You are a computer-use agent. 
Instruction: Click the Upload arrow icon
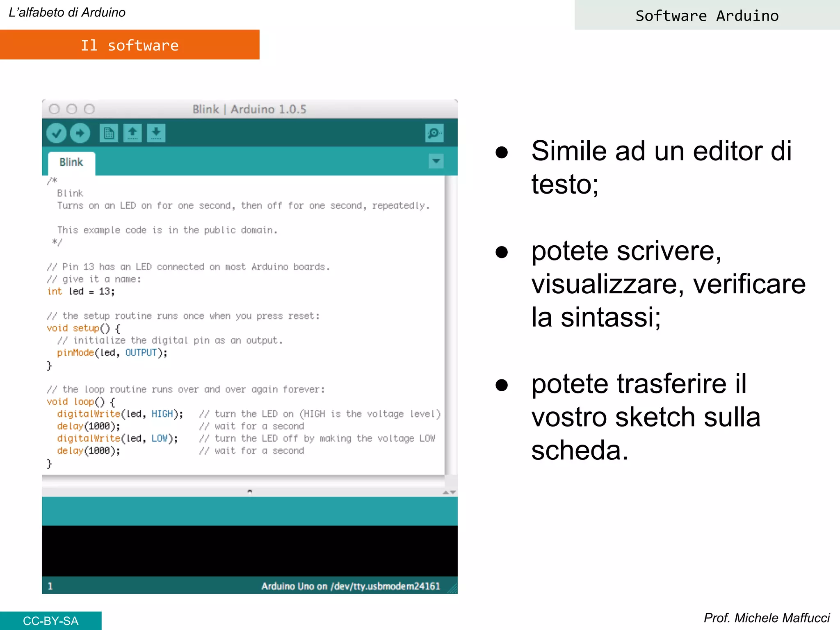click(80, 133)
